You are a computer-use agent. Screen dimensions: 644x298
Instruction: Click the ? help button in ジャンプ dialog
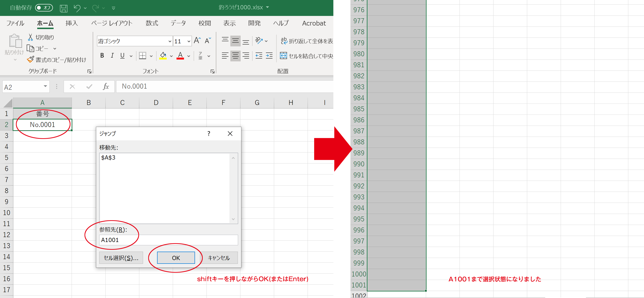click(209, 134)
